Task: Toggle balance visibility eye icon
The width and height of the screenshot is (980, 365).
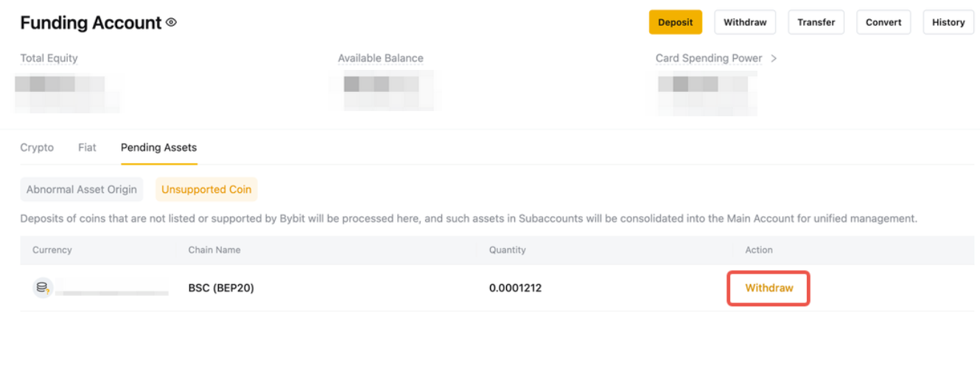Action: 172,23
